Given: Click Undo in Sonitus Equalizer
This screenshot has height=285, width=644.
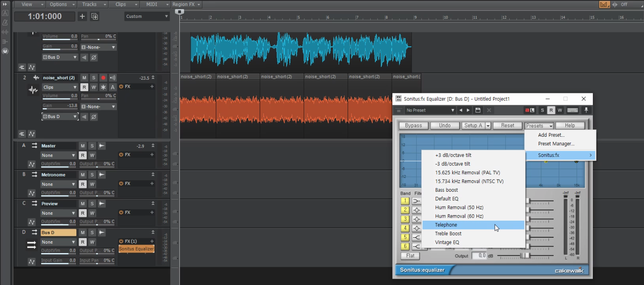Looking at the screenshot, I should (445, 126).
